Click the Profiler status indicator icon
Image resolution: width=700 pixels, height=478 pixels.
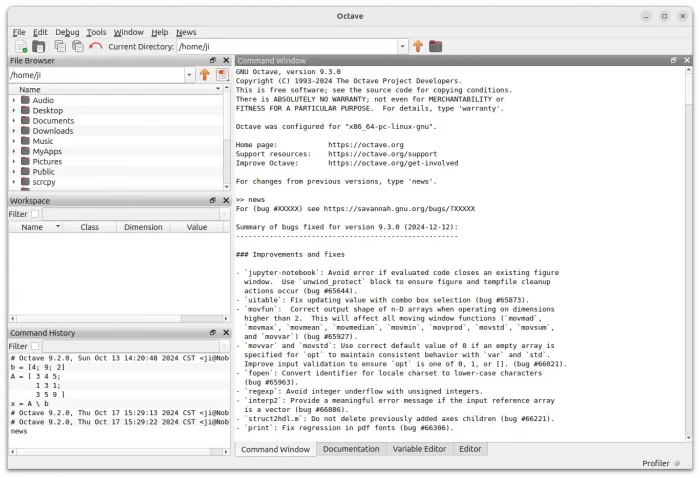[677, 463]
